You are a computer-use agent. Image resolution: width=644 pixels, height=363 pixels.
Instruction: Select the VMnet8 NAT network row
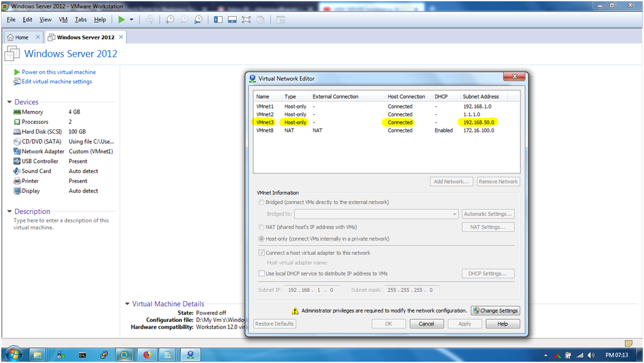[387, 130]
